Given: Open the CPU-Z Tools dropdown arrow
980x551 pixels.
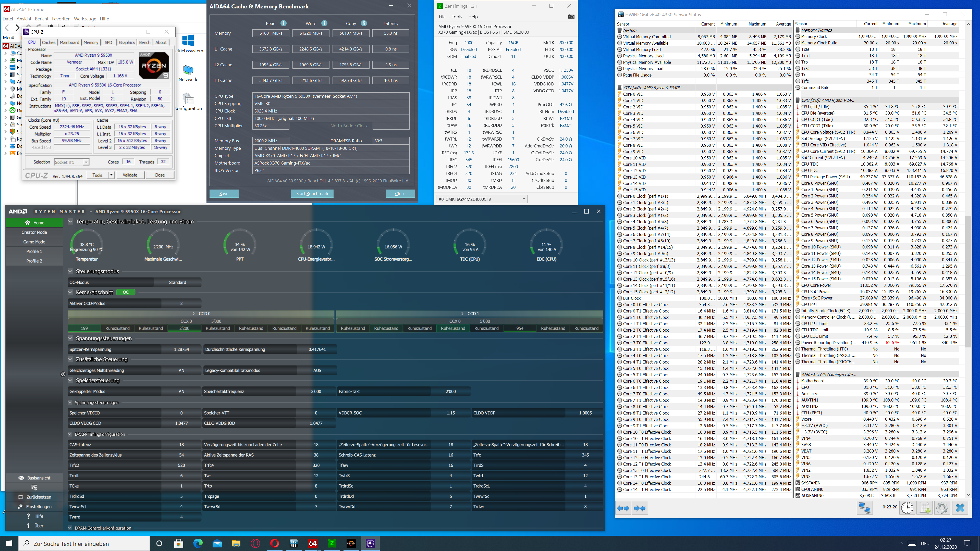Looking at the screenshot, I should pos(111,175).
